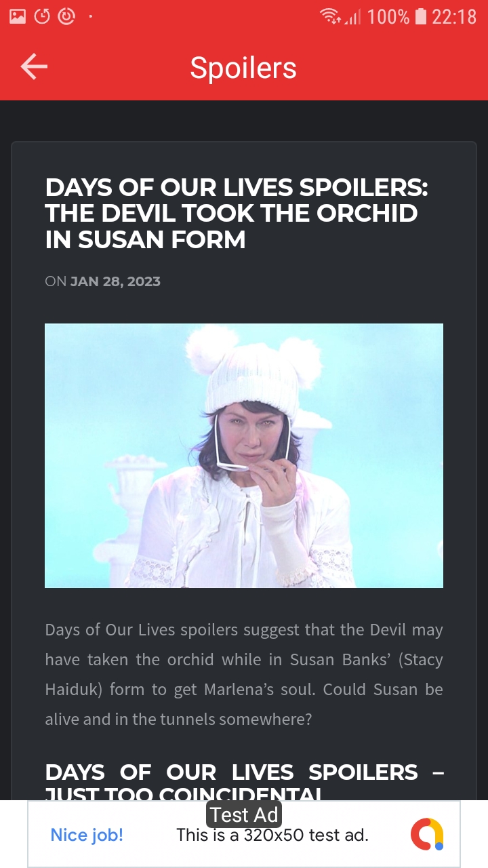Check the Wi-Fi status icon

[x=331, y=16]
